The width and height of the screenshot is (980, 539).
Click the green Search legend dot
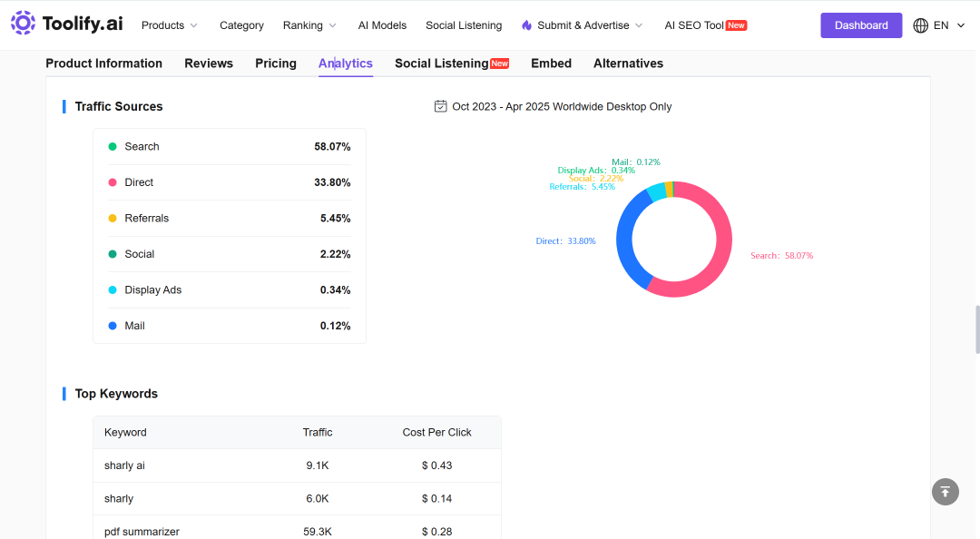coord(113,146)
